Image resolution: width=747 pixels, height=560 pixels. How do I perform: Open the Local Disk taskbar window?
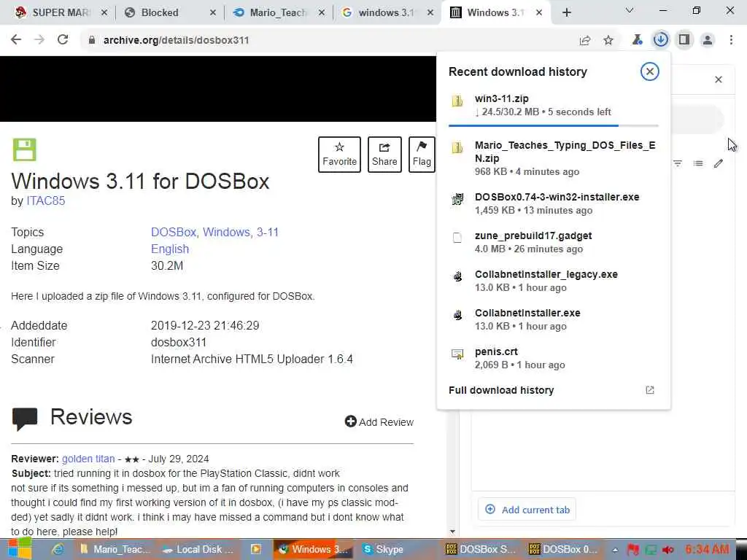[x=198, y=549]
